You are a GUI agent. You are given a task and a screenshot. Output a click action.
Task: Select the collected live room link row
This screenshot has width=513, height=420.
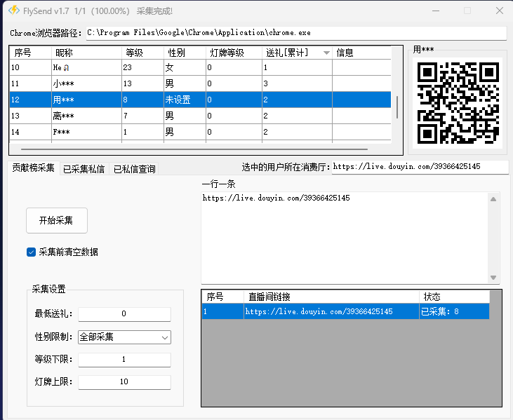(344, 311)
